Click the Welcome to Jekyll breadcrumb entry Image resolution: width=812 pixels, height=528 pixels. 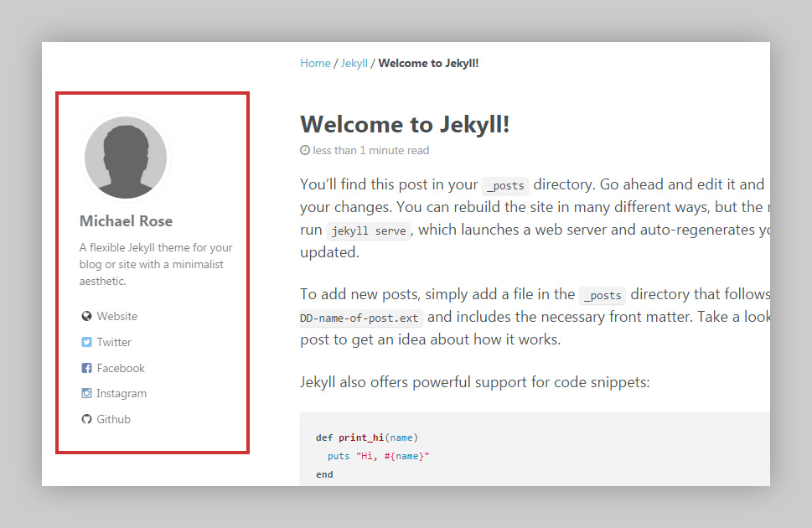click(x=428, y=63)
